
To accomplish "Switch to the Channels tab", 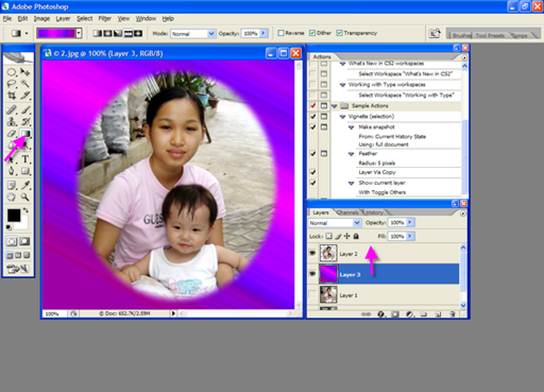I will [x=347, y=212].
